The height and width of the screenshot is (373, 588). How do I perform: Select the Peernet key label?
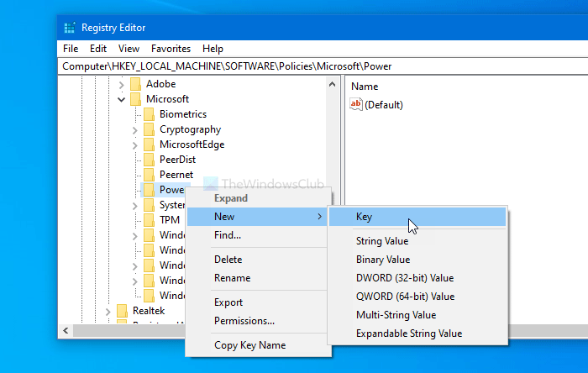(x=176, y=175)
